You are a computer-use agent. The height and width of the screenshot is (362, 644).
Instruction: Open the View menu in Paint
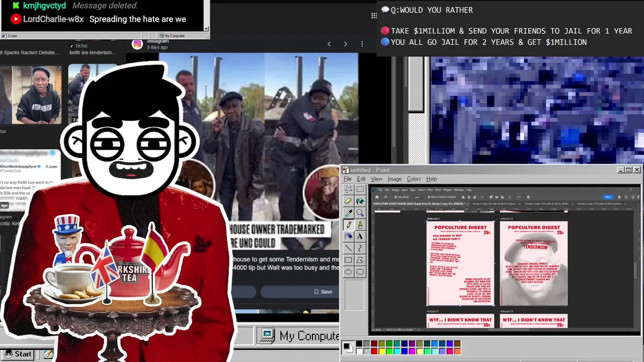tap(377, 179)
